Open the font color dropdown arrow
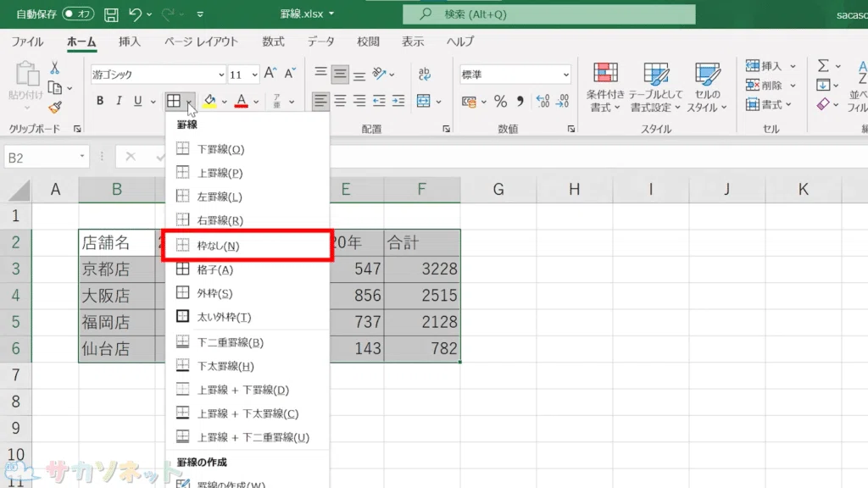The image size is (868, 488). (x=256, y=102)
